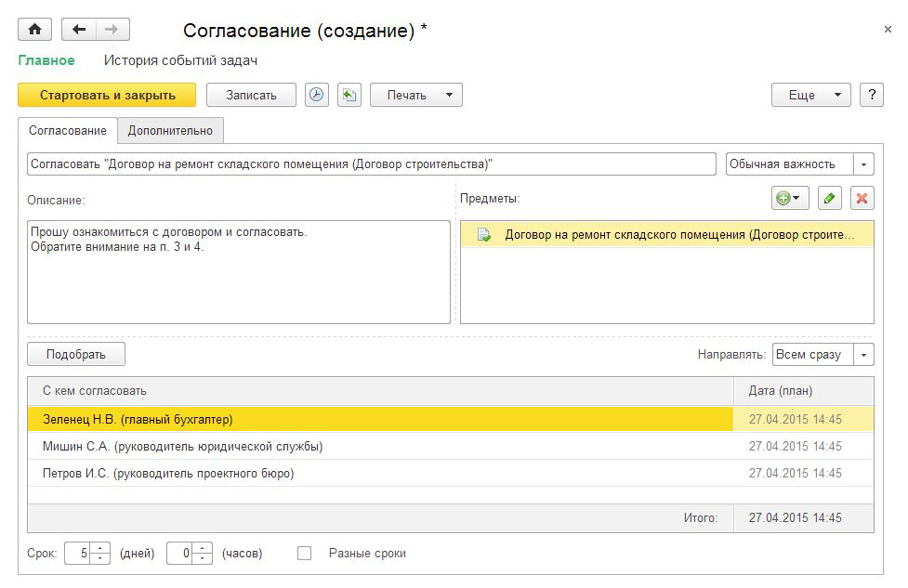Click the days Срок input field
Viewport: 908px width, 588px height.
coord(79,554)
